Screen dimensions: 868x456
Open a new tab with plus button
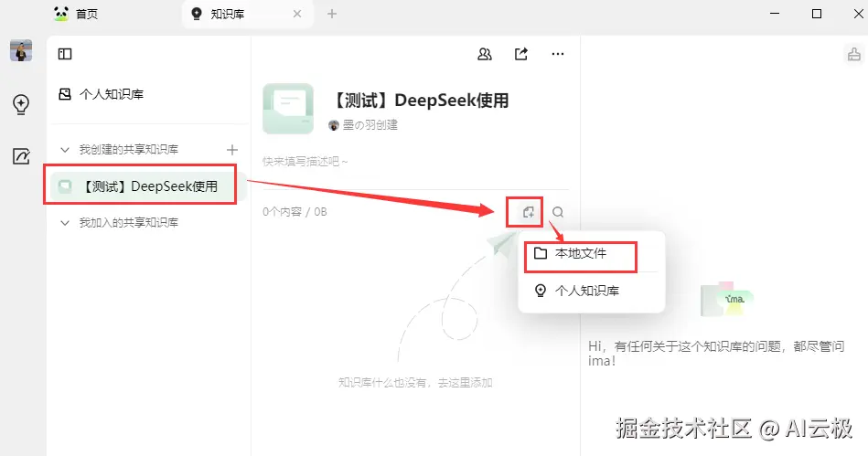[x=332, y=14]
